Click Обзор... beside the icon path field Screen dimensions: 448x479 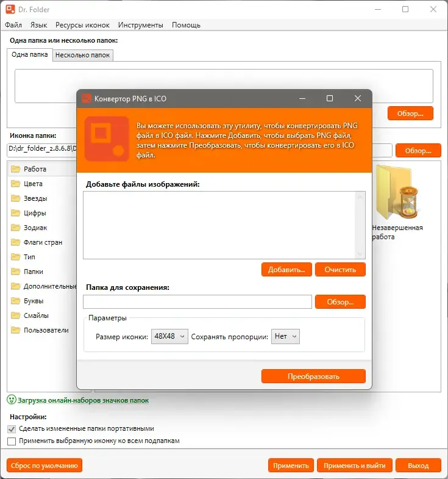[x=418, y=151]
